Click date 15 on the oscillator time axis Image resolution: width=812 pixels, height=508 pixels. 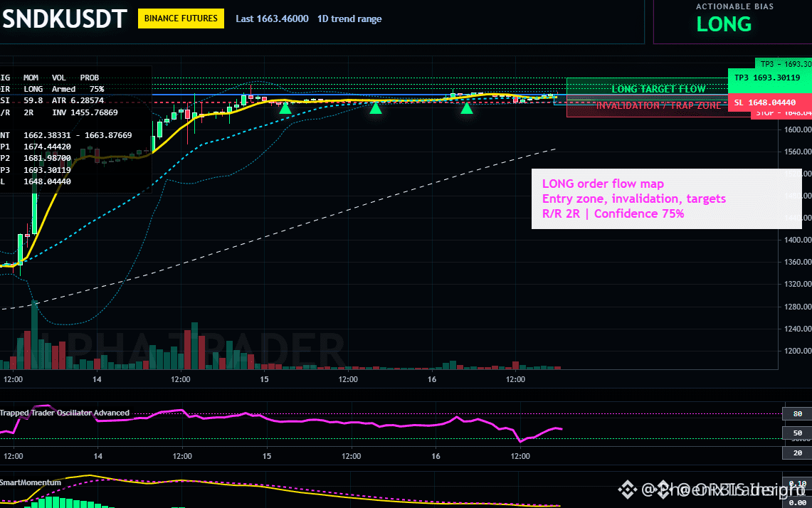click(267, 456)
